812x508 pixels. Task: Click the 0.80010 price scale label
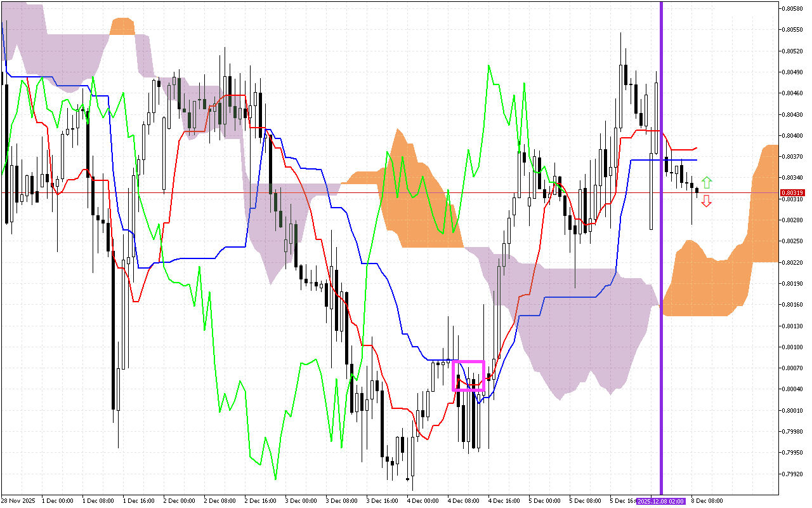point(792,410)
